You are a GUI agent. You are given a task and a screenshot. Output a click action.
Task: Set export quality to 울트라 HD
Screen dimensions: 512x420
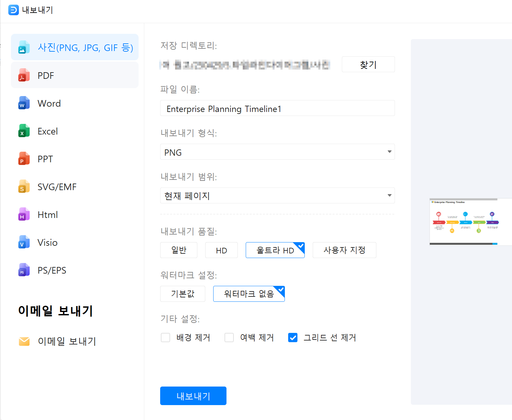275,250
